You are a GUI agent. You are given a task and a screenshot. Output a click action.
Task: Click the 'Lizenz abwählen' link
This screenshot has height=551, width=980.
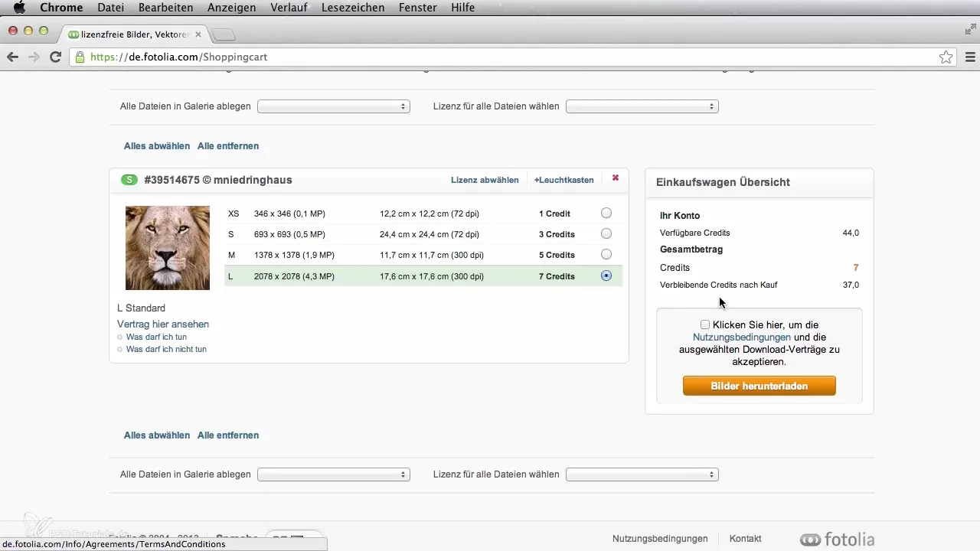(485, 180)
